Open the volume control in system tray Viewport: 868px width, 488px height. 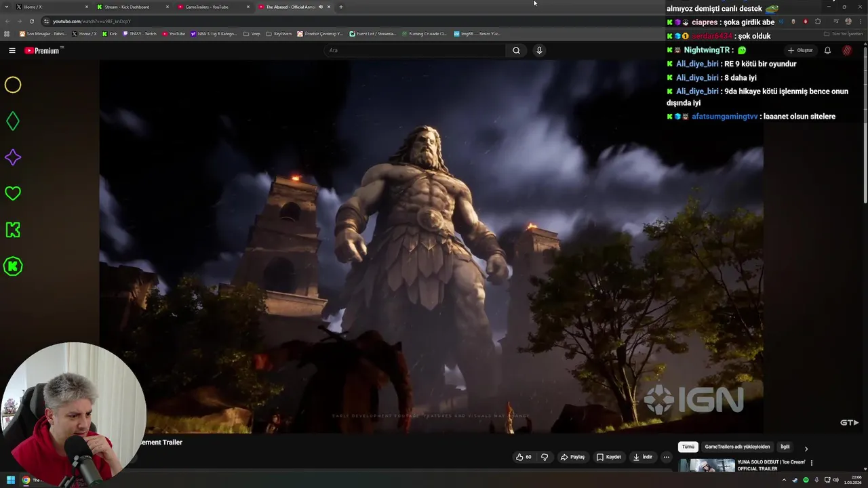click(x=834, y=480)
